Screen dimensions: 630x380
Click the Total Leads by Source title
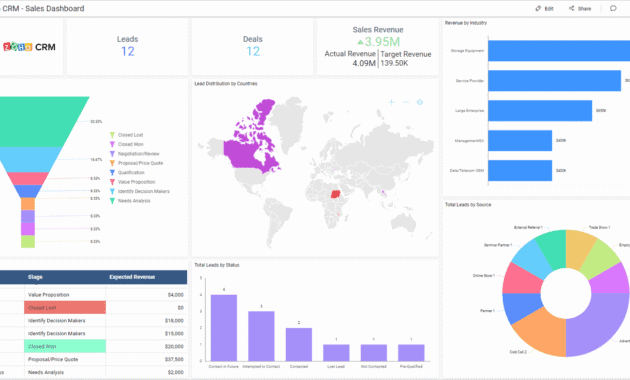point(468,205)
